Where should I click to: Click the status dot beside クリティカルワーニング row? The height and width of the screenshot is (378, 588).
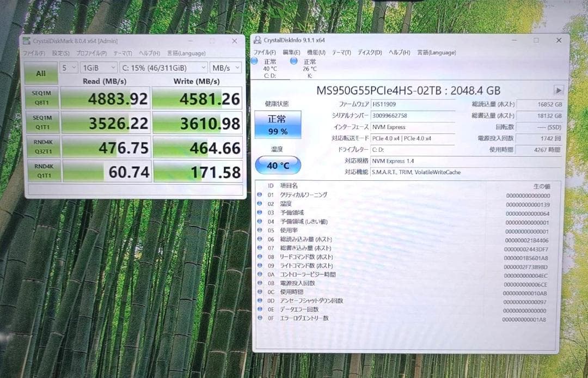tap(260, 194)
